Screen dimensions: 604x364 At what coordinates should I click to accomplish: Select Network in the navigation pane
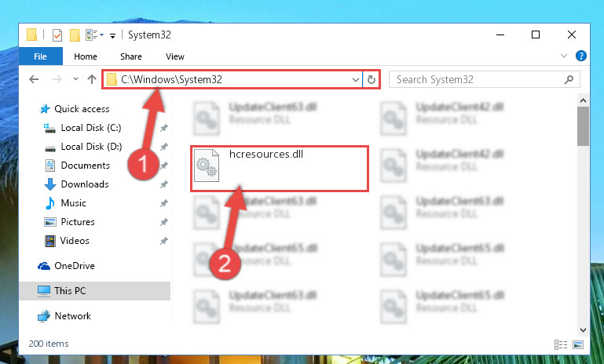coord(64,316)
